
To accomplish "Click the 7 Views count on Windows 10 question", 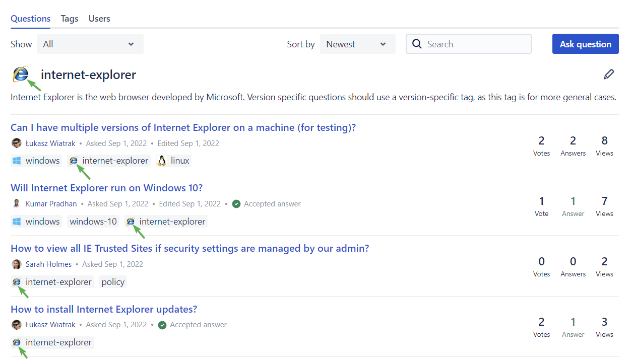I will pos(604,206).
